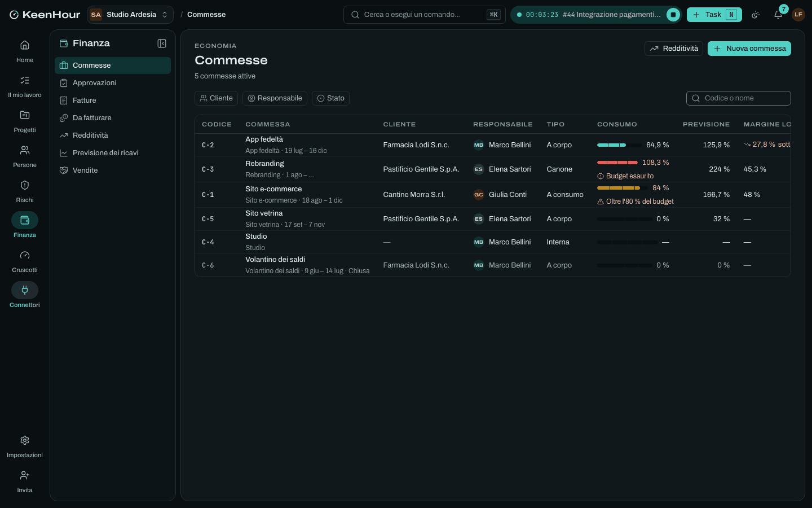812x508 pixels.
Task: Sort by the Consumo column header
Action: point(617,124)
